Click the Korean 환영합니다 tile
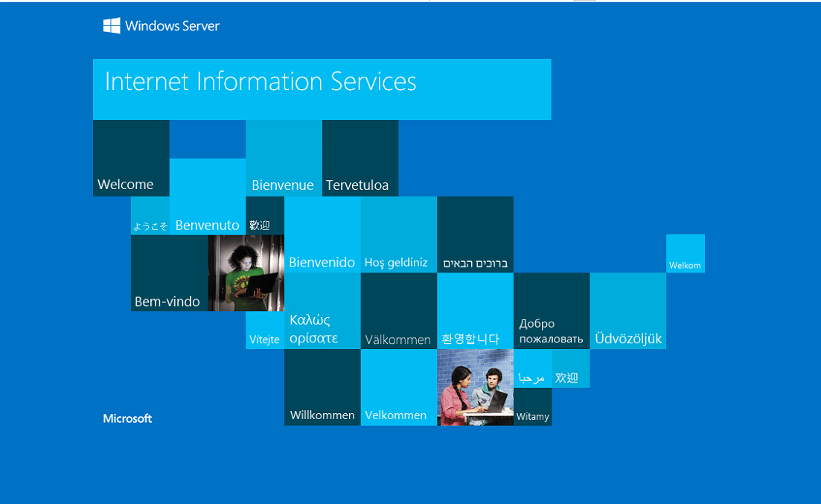This screenshot has width=821, height=504. point(476,311)
